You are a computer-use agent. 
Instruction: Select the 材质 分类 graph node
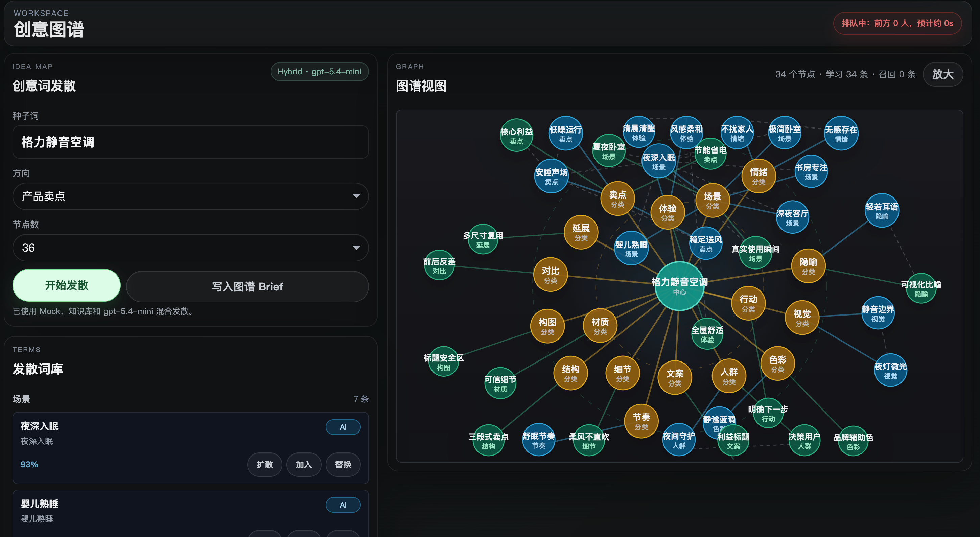point(600,326)
